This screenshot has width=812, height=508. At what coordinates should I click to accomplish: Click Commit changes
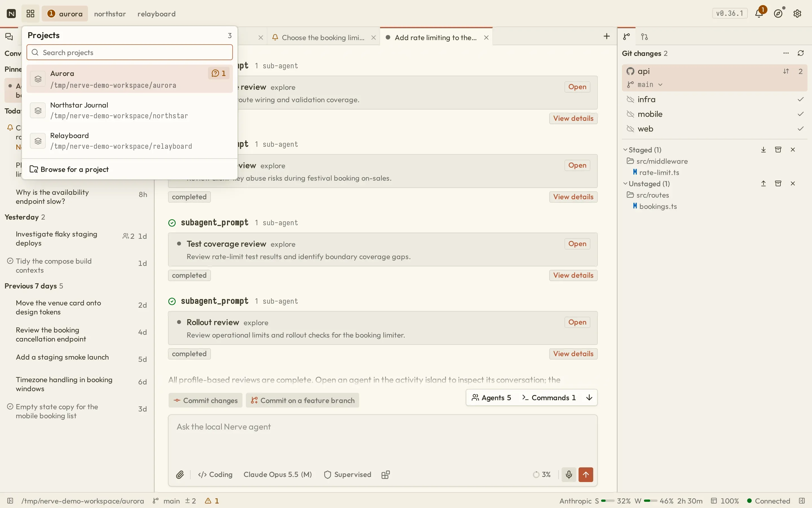[205, 400]
